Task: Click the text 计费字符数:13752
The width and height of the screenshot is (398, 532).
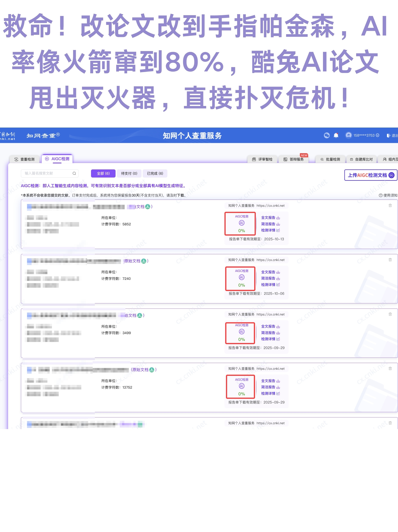Action: click(117, 387)
